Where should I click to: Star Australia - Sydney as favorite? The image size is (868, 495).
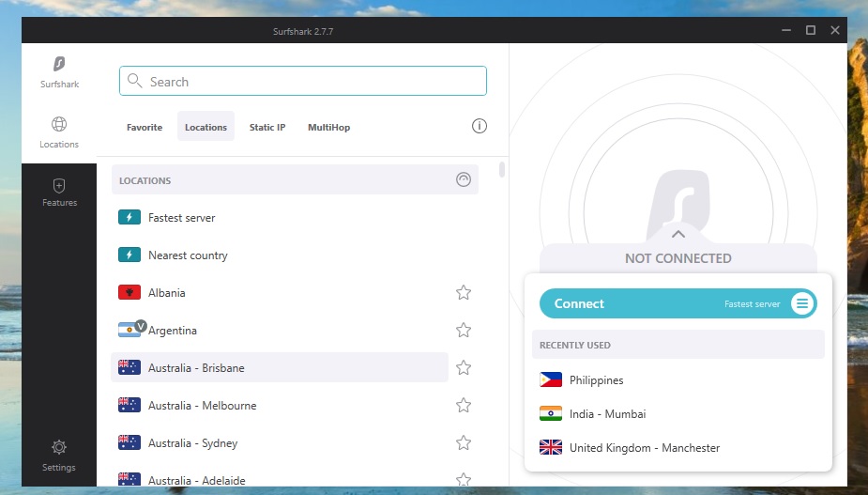tap(464, 443)
